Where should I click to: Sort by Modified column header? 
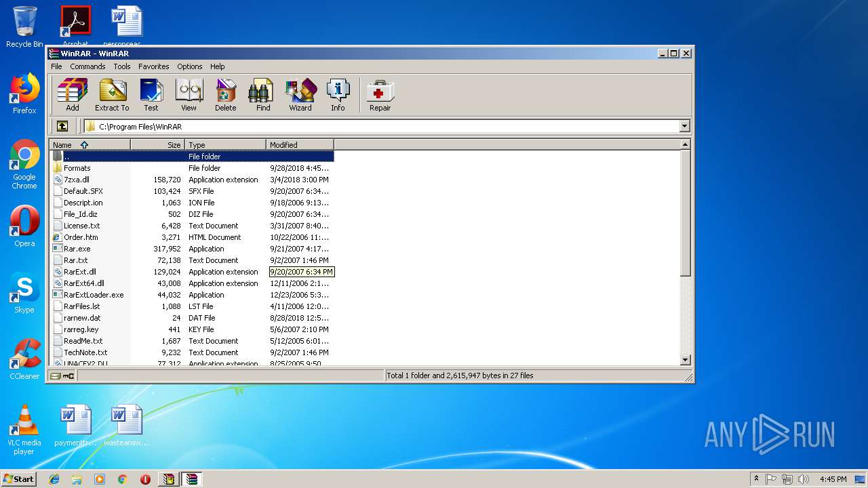pos(300,144)
